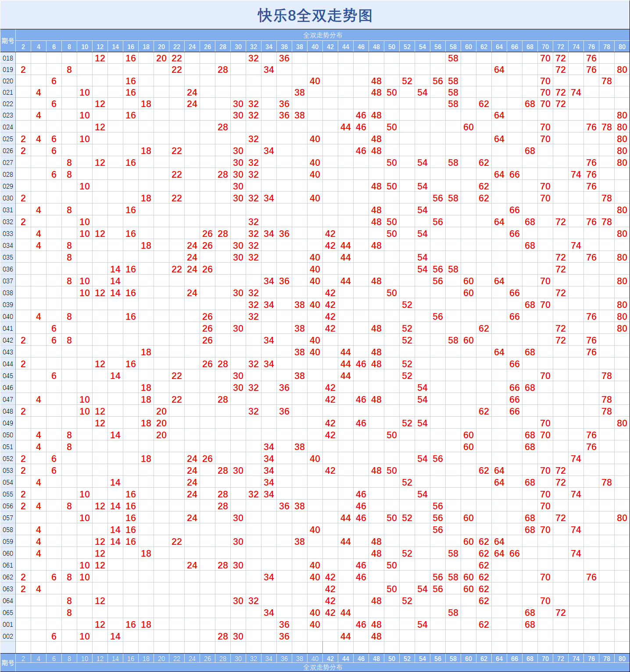The height and width of the screenshot is (672, 630).
Task: Click the 26 in row 033
Action: 208,233
